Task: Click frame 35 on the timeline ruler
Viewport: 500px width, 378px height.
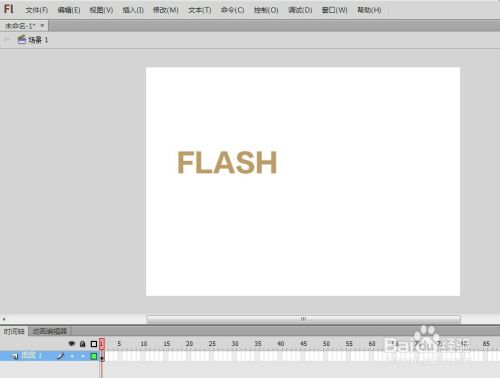Action: tap(258, 343)
